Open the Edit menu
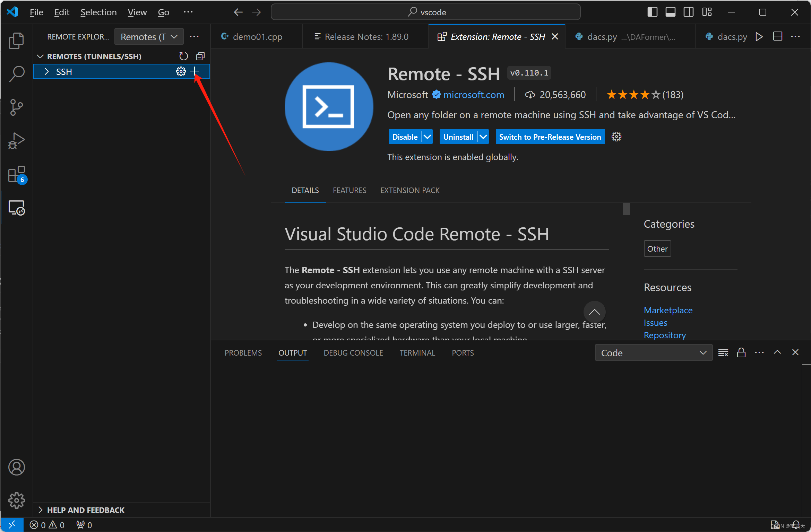811x532 pixels. click(x=62, y=12)
